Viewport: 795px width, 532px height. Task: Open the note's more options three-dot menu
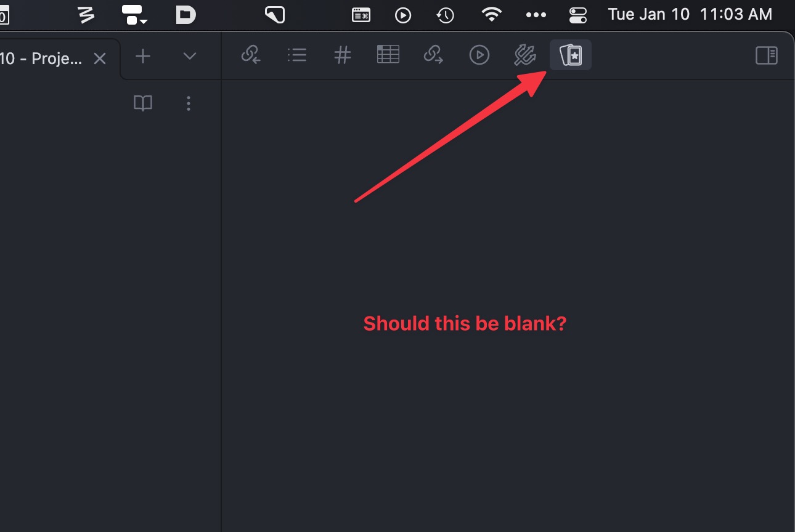tap(189, 103)
